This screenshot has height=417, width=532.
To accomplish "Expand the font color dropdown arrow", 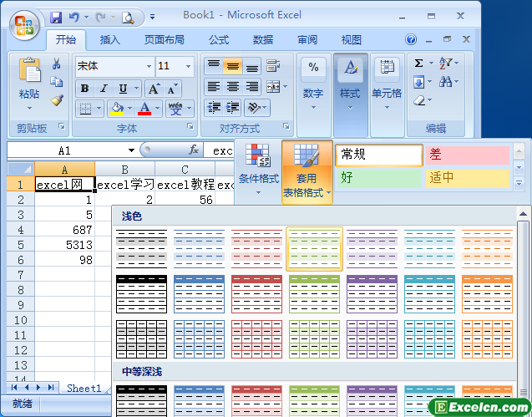I will tap(157, 109).
